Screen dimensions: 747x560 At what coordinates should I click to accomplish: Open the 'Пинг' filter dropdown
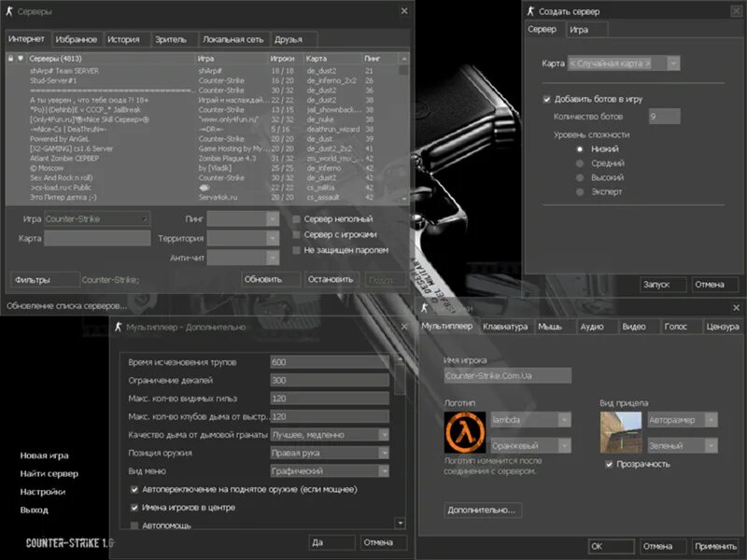[243, 219]
